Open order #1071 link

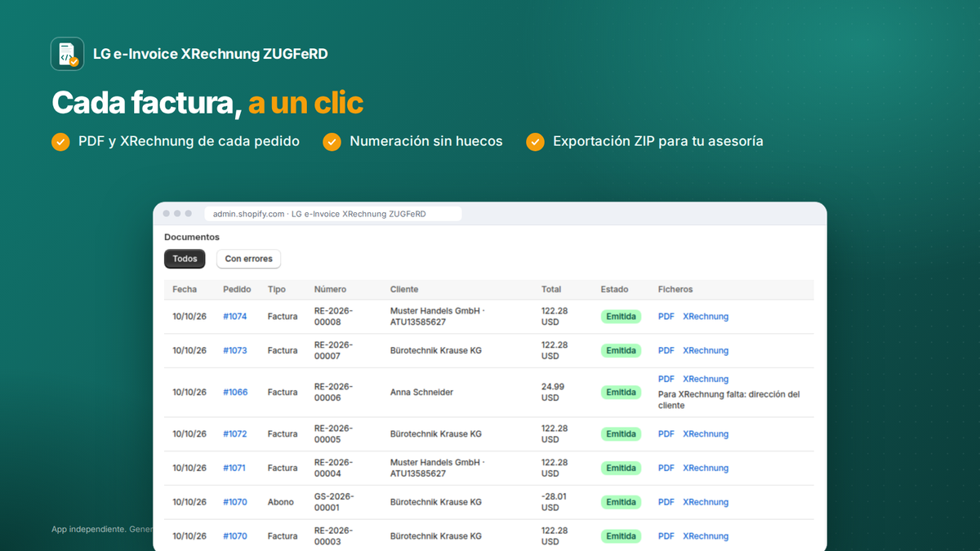tap(235, 469)
